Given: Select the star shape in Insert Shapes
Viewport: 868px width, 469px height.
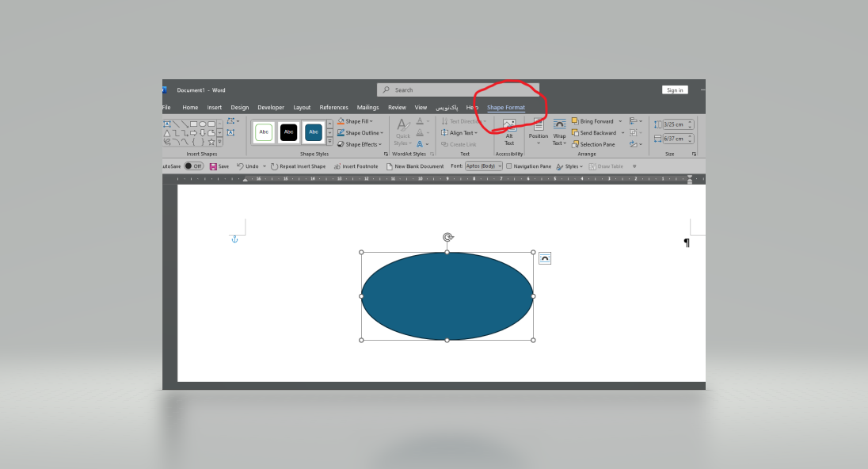Looking at the screenshot, I should pyautogui.click(x=211, y=142).
